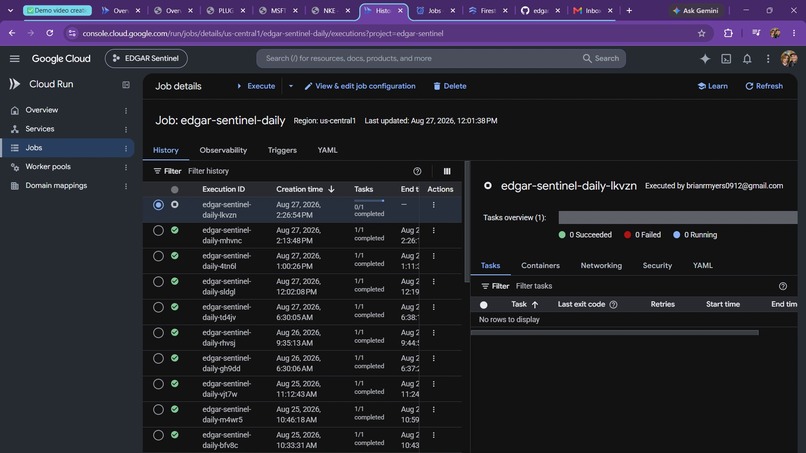This screenshot has width=806, height=453.
Task: Expand the Execute options dropdown arrow
Action: click(290, 86)
